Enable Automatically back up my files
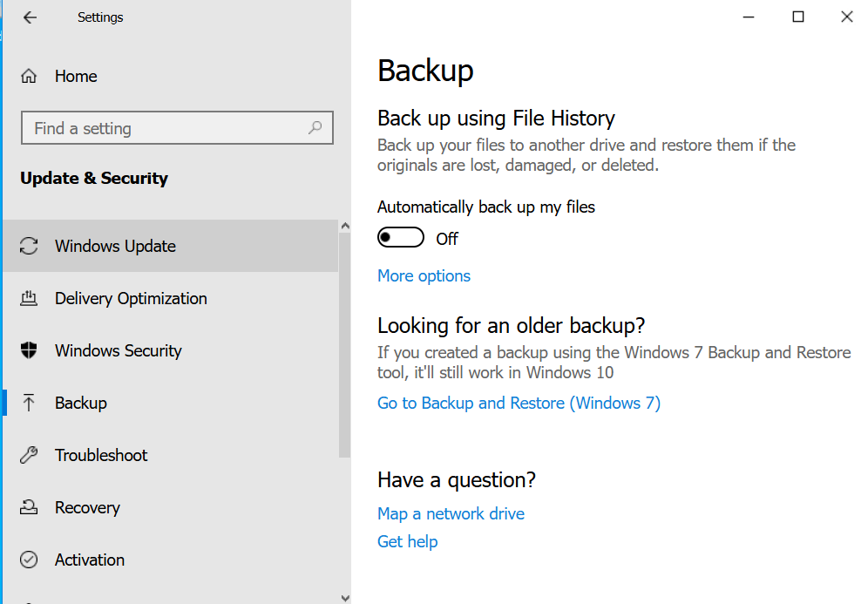This screenshot has width=868, height=604. pyautogui.click(x=401, y=238)
